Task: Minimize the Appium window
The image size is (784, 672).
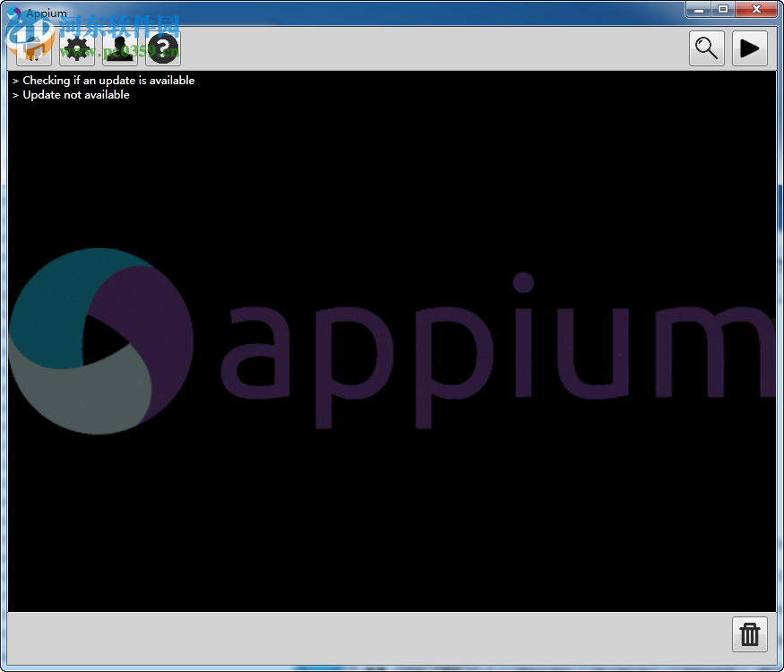Action: tap(698, 9)
